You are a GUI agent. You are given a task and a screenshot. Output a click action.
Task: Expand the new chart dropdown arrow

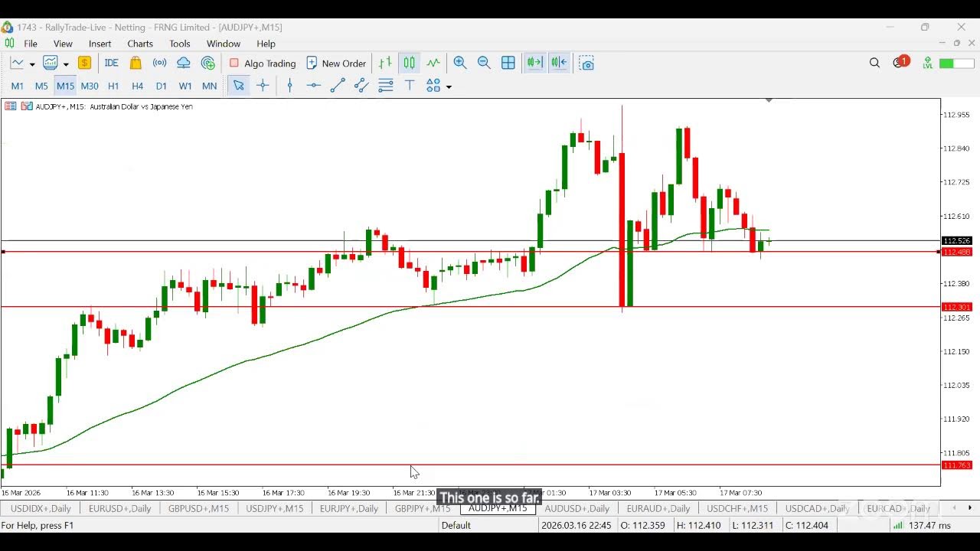click(31, 64)
